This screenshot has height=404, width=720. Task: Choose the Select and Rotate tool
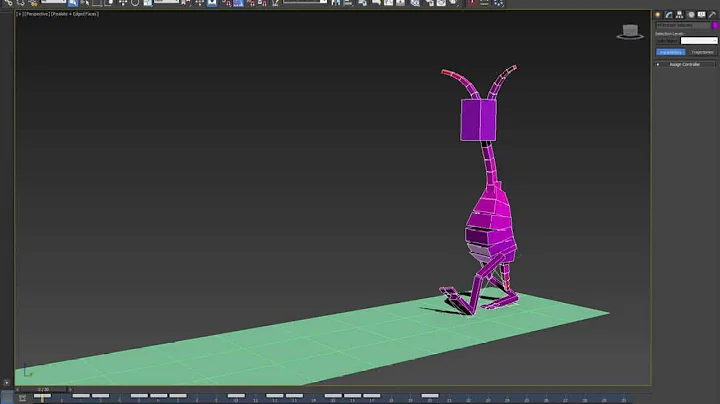coord(135,3)
